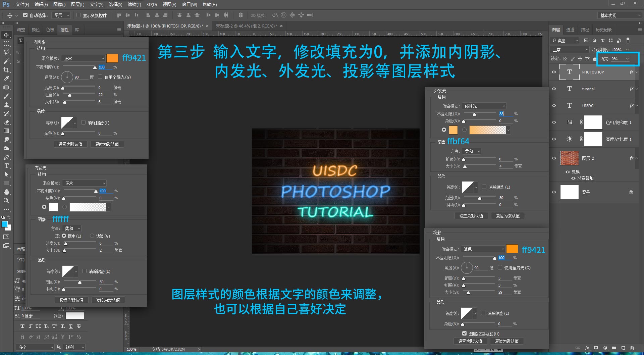Image resolution: width=644 pixels, height=355 pixels.
Task: Select the Crop tool in the toolbar
Action: [x=6, y=70]
